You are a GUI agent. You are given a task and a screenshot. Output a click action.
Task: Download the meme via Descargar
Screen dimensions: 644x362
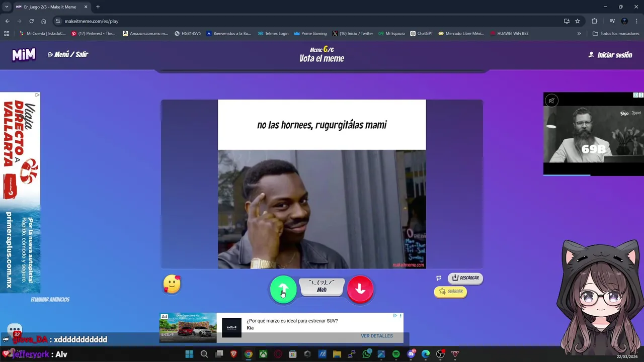[465, 278]
